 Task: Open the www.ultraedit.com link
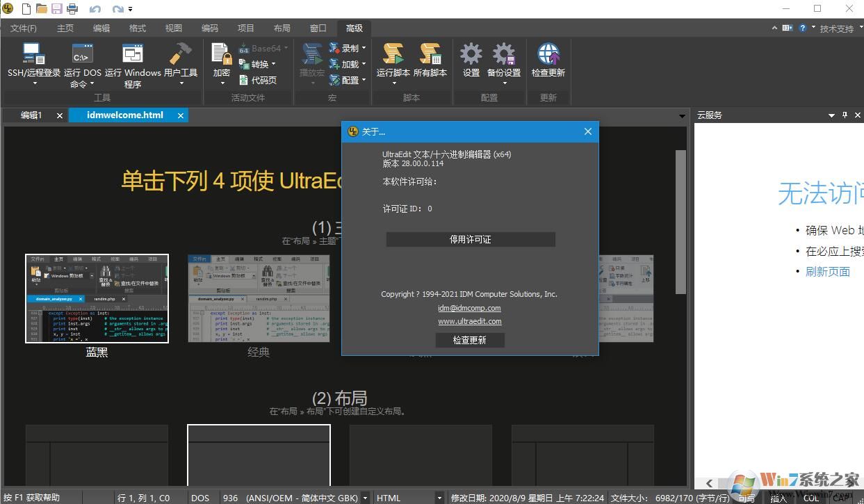470,321
